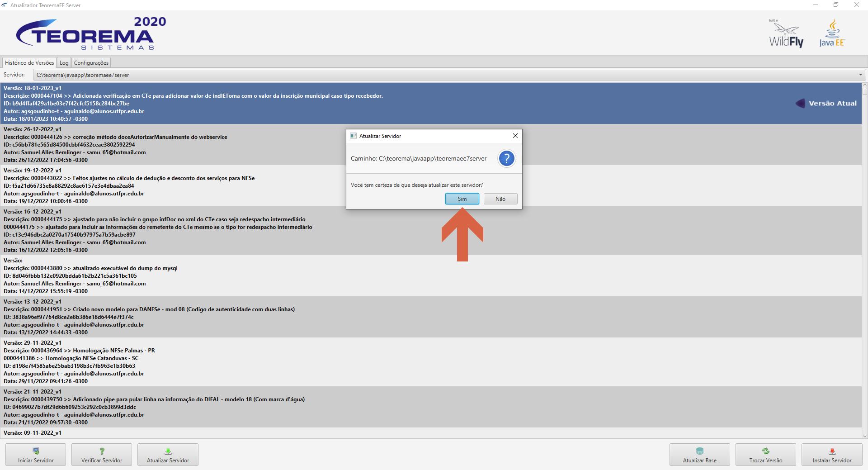Screen dimensions: 868x470
Task: Click the scrollbar up arrow
Action: tap(865, 85)
